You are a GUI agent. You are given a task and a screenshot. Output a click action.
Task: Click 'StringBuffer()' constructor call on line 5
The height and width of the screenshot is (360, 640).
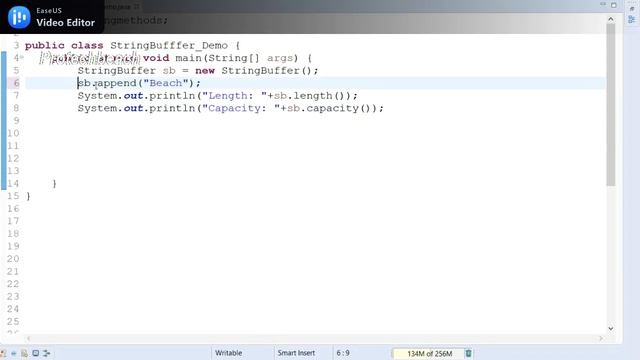pos(267,71)
